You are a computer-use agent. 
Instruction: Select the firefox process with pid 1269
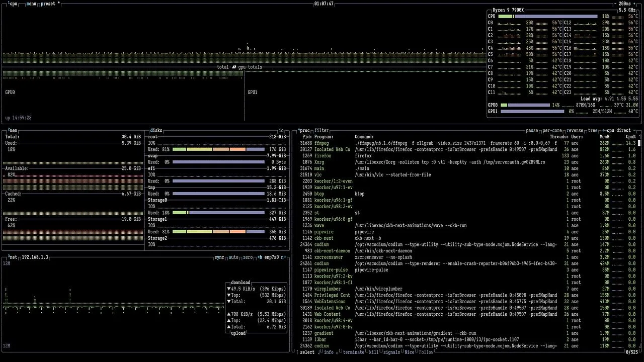pos(467,156)
